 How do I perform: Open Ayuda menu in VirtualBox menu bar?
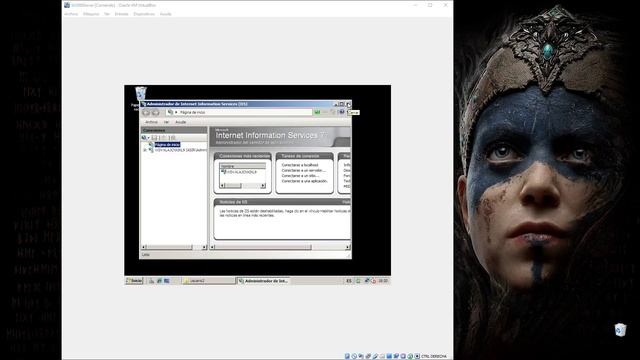coord(166,14)
